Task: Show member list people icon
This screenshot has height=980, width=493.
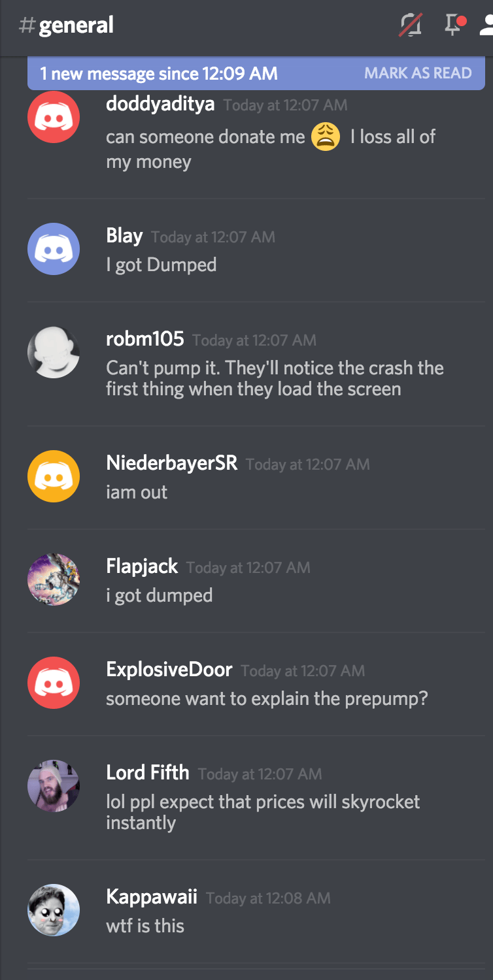Action: click(487, 25)
